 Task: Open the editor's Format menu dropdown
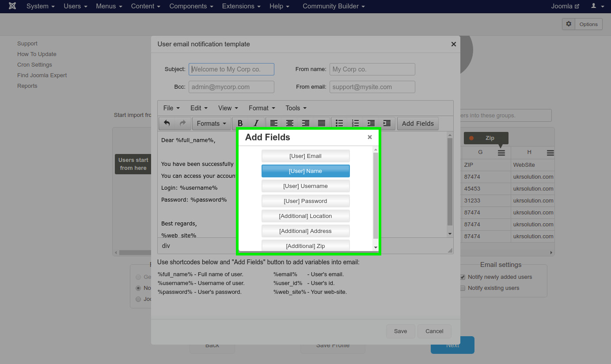[x=262, y=108]
